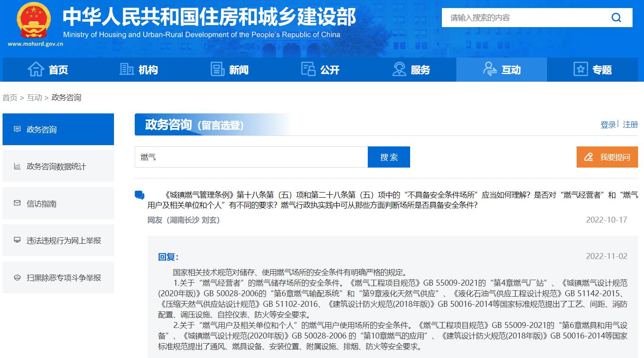
Task: Click the building icon beside 机构
Action: pos(127,69)
